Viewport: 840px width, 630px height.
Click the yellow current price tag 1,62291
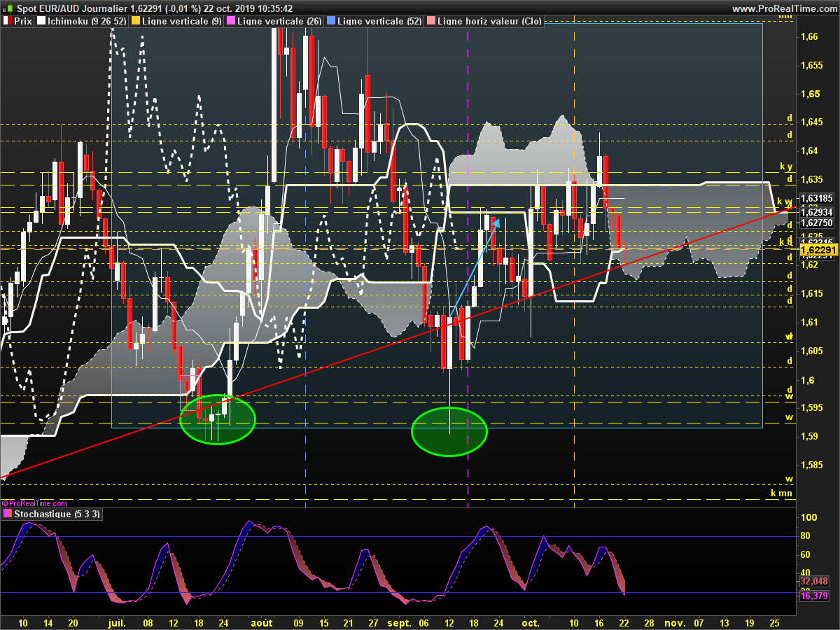[819, 250]
